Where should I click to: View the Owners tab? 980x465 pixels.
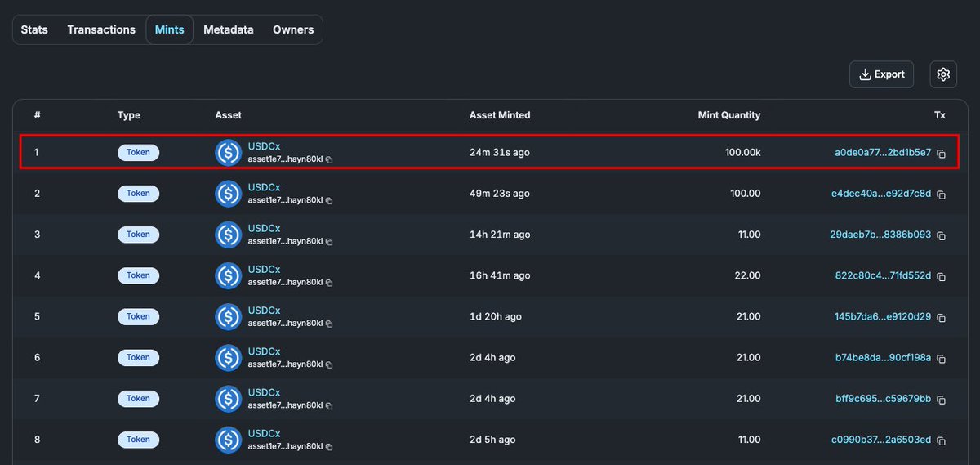[x=293, y=29]
